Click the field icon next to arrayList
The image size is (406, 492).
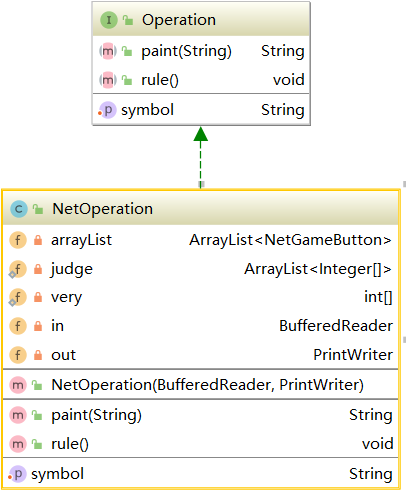click(x=18, y=240)
